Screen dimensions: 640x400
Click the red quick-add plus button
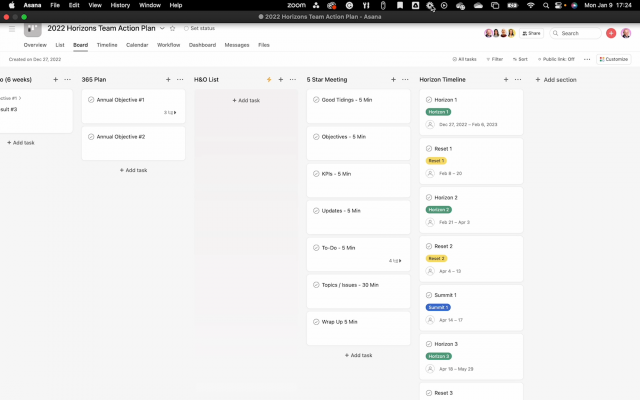click(x=611, y=33)
